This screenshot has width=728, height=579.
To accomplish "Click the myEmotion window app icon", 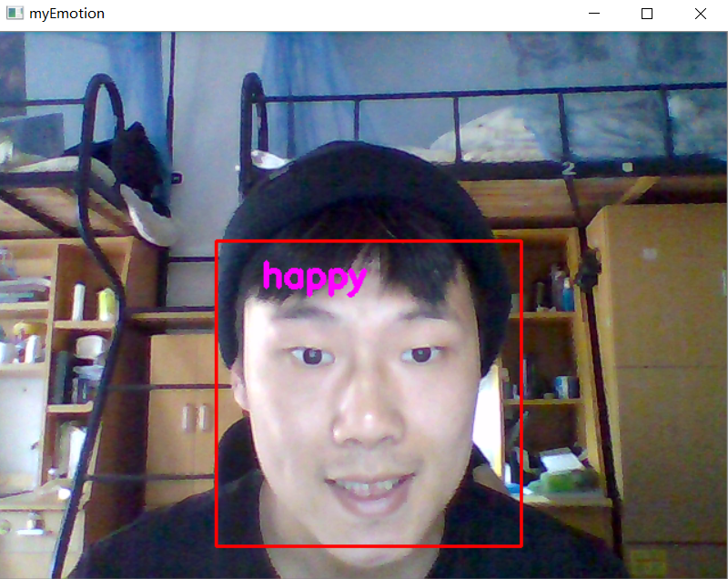I will tap(15, 13).
